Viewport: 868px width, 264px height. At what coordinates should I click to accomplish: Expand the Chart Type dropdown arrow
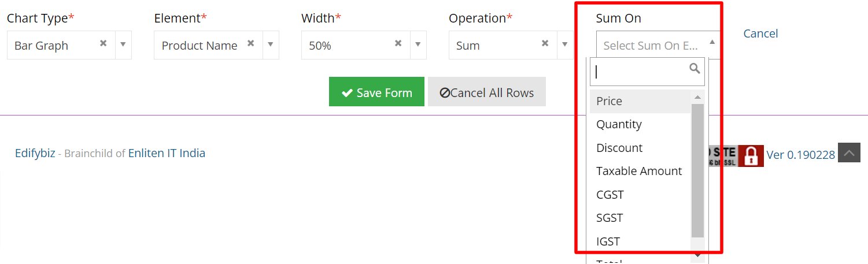[x=123, y=45]
